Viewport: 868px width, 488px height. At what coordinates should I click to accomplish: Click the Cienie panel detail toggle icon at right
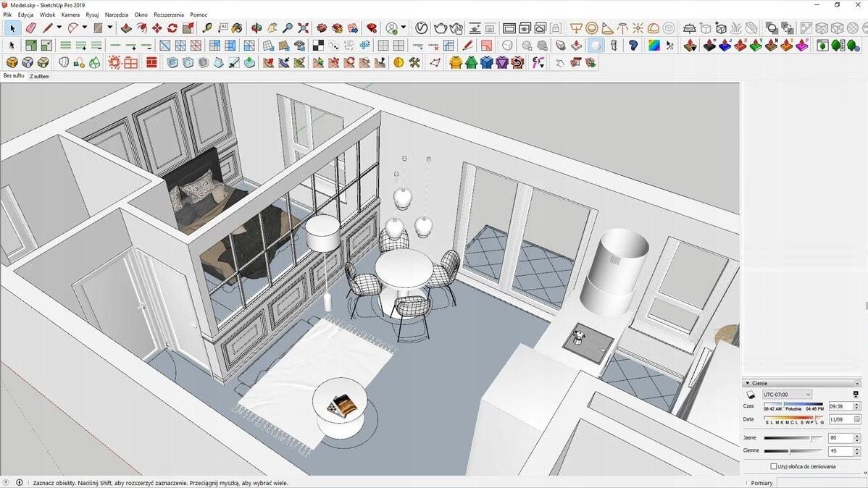coord(856,395)
